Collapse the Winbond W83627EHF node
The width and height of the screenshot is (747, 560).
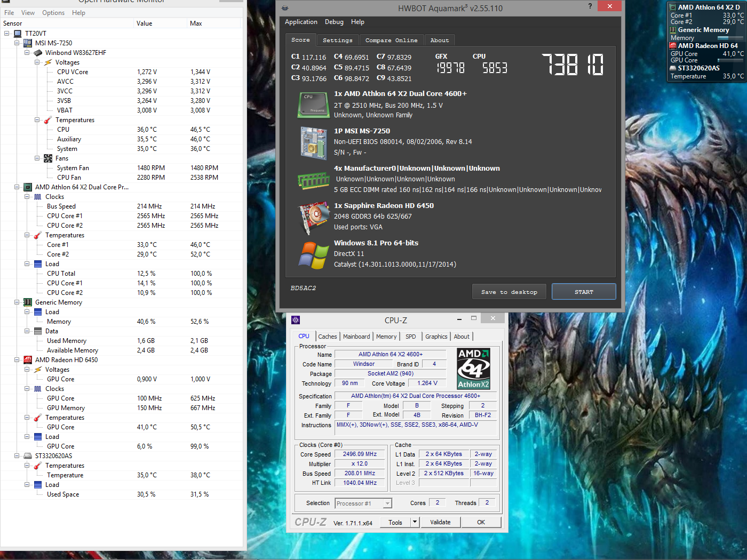click(27, 53)
